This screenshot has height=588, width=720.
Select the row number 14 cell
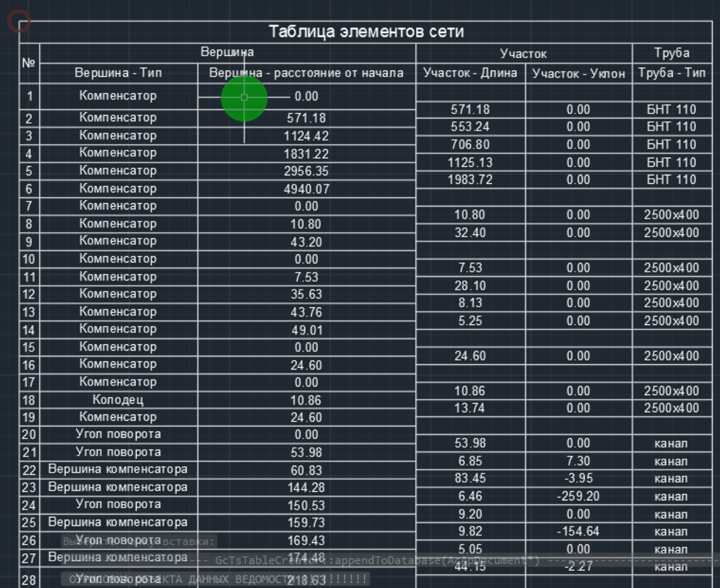pos(29,330)
